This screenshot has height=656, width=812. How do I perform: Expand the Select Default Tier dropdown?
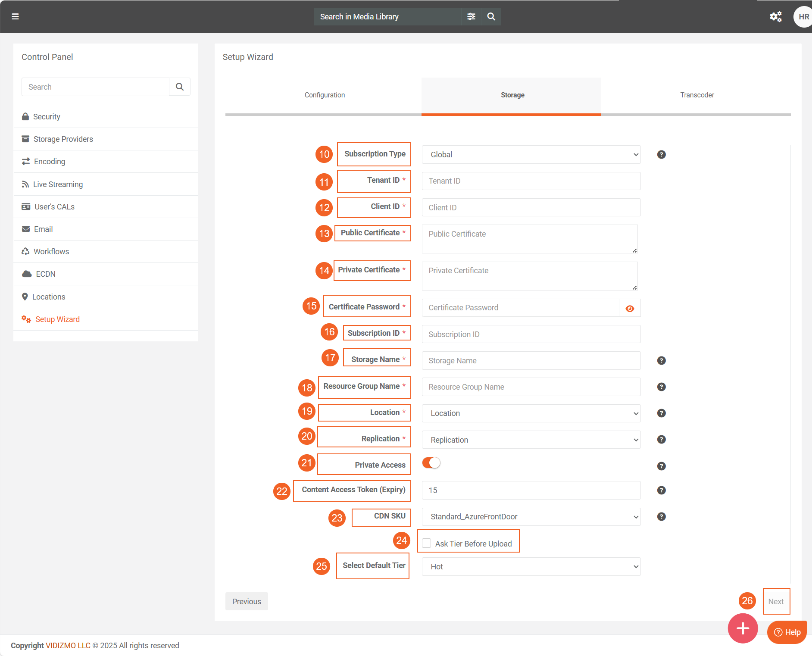click(x=531, y=567)
